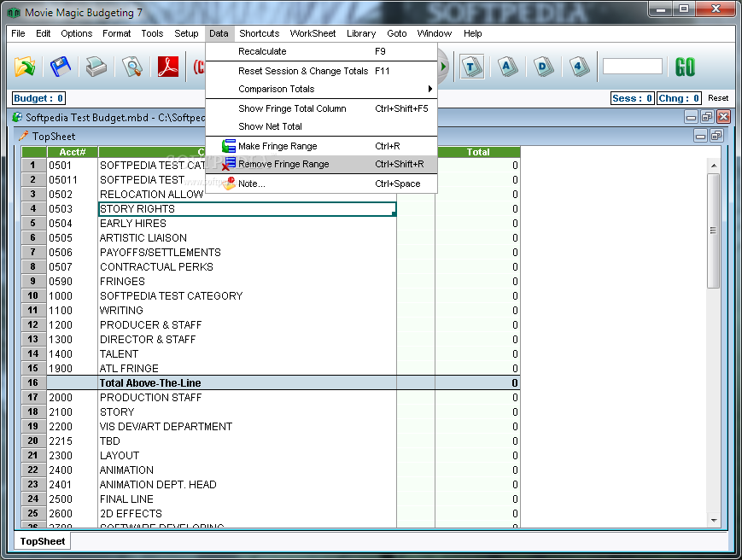Select Show Net Total

[321, 126]
